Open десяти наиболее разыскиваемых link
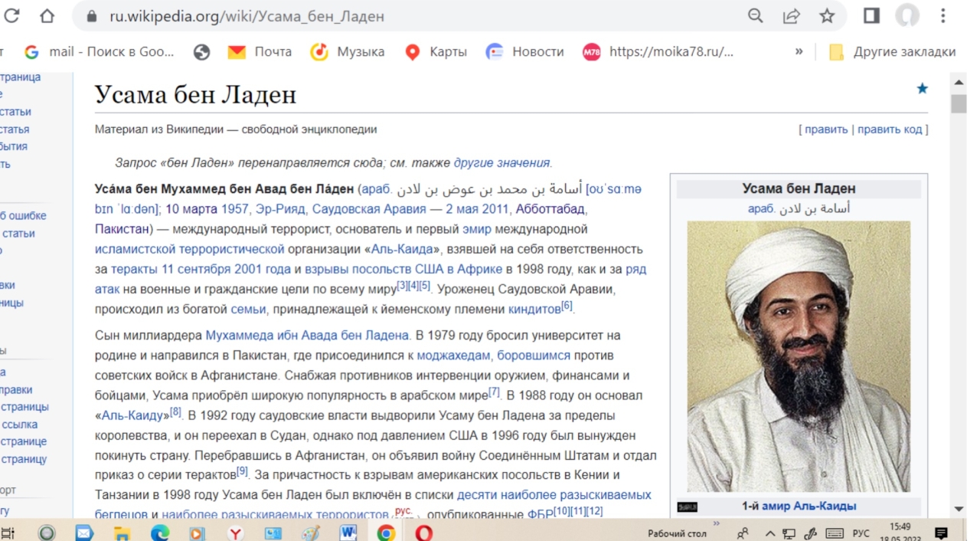 click(x=554, y=495)
